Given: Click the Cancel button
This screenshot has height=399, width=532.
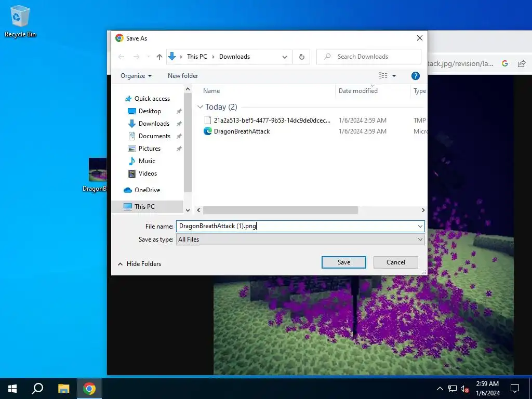Looking at the screenshot, I should (395, 262).
